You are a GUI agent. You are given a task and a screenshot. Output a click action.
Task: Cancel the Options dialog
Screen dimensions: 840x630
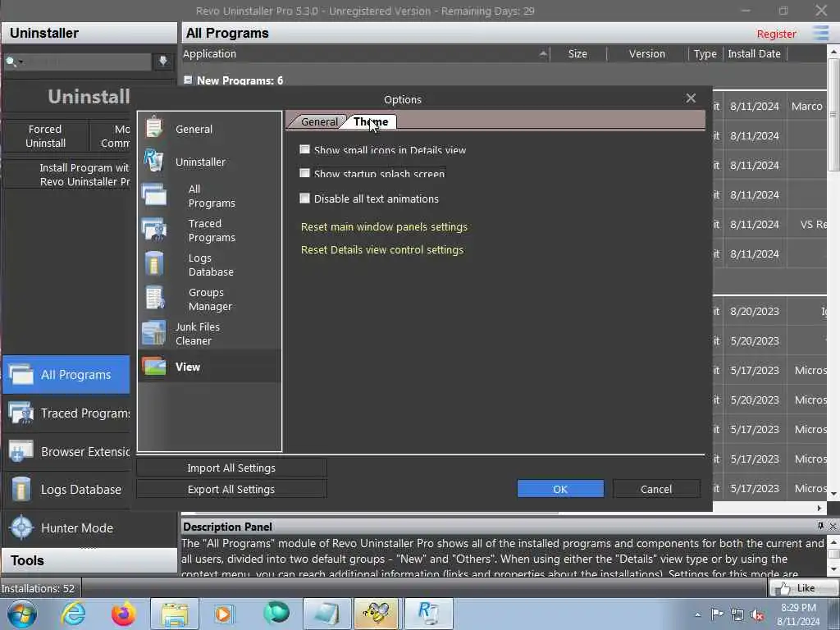point(656,489)
